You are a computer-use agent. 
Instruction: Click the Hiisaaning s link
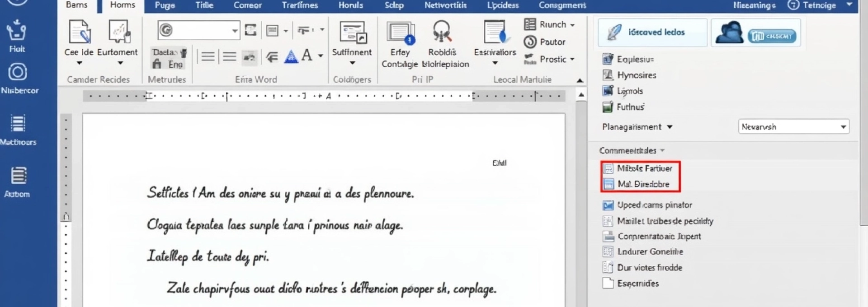(754, 5)
